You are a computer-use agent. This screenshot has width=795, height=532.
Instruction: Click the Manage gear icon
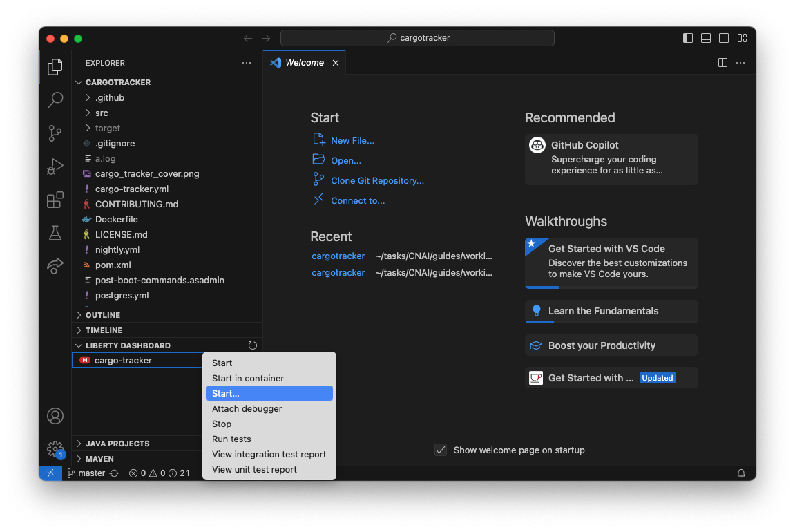click(x=55, y=449)
